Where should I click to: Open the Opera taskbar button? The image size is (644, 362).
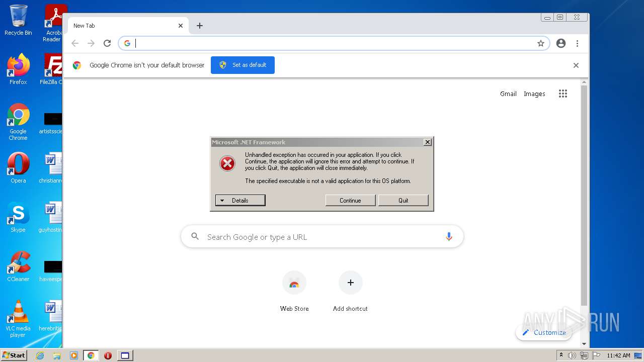108,355
